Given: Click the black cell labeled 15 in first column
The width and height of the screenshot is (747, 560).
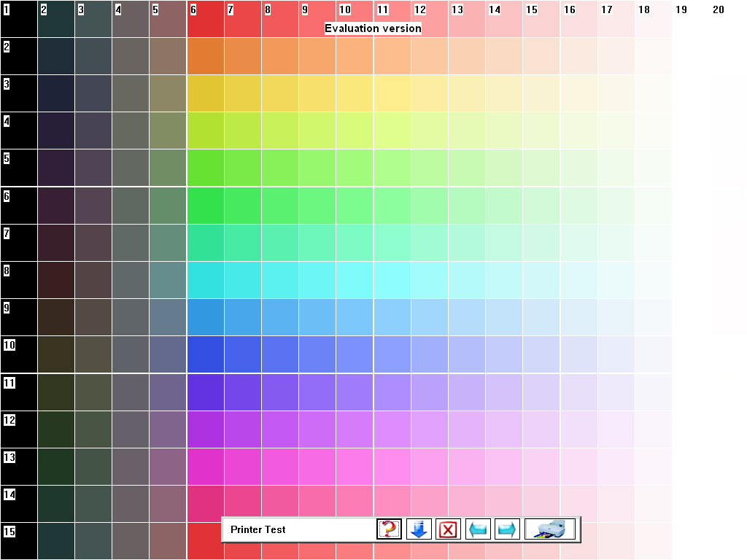Looking at the screenshot, I should [x=19, y=541].
